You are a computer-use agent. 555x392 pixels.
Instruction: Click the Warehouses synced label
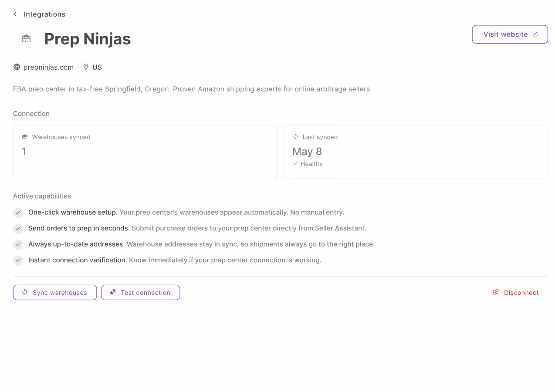click(61, 137)
